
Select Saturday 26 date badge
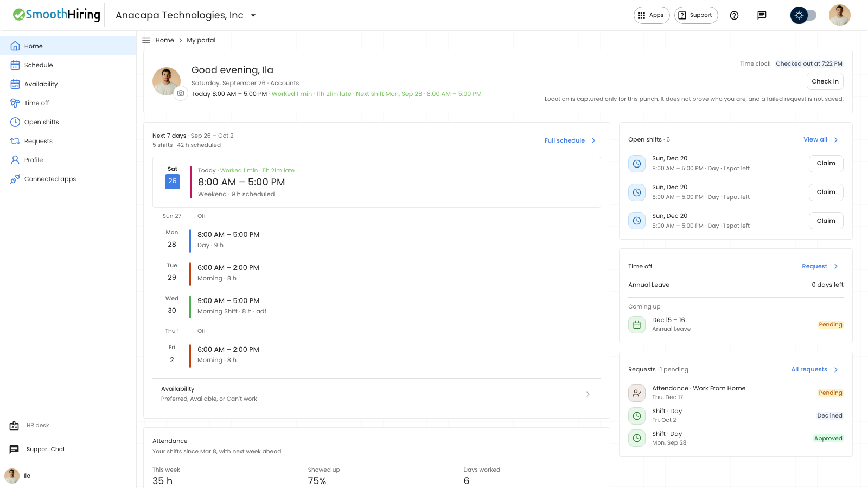point(173,182)
